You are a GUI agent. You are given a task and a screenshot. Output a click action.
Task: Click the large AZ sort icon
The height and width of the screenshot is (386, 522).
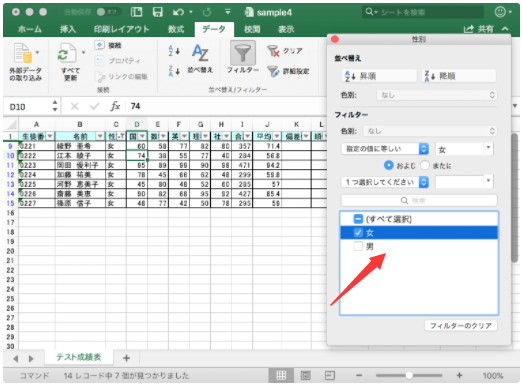click(x=200, y=53)
